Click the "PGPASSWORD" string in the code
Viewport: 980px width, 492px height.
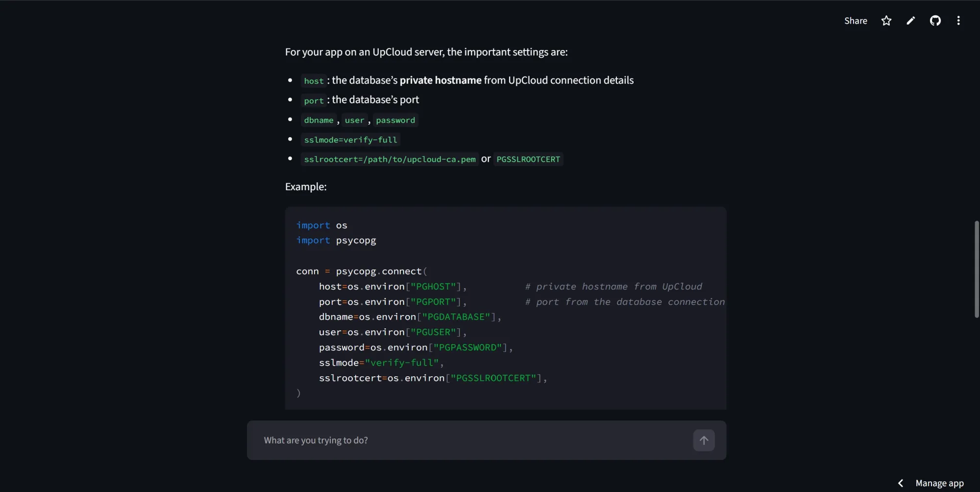coord(467,347)
